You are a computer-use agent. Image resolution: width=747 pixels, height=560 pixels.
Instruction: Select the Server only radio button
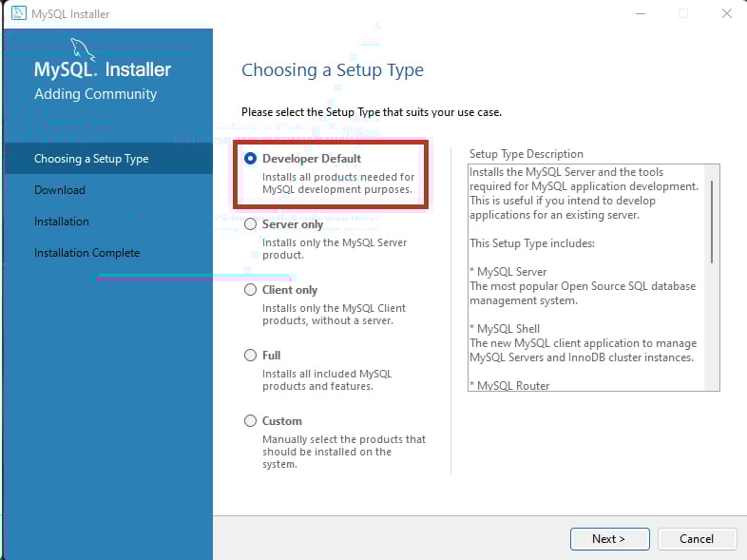coord(250,224)
